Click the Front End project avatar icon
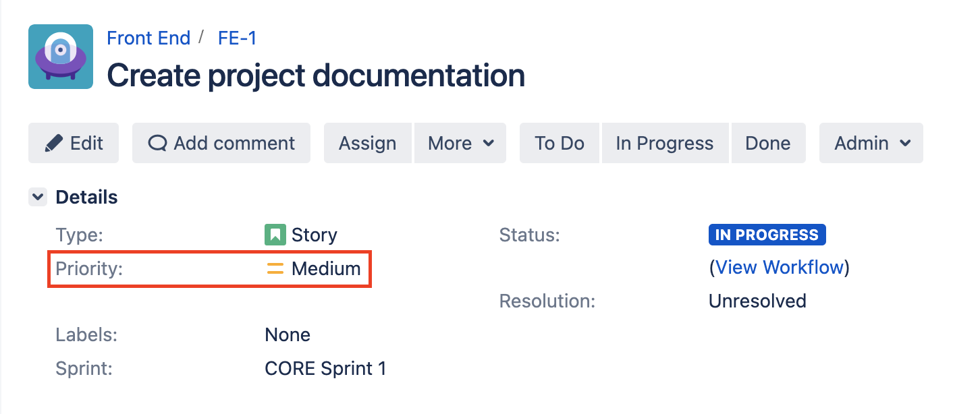This screenshot has height=414, width=980. [x=61, y=57]
